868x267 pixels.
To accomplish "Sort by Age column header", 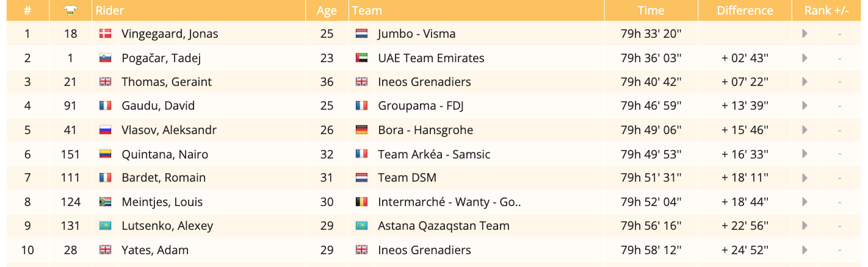I will [327, 10].
